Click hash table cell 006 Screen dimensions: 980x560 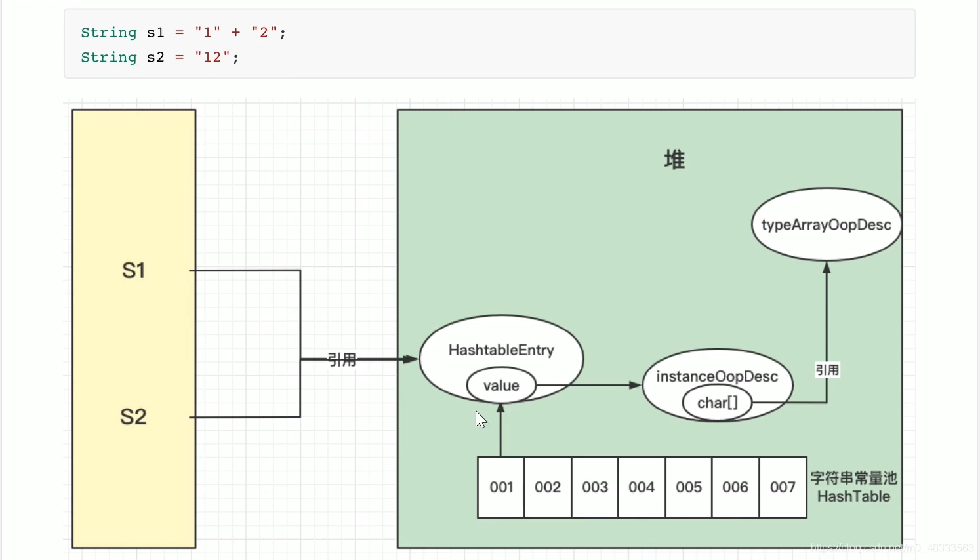click(x=735, y=487)
